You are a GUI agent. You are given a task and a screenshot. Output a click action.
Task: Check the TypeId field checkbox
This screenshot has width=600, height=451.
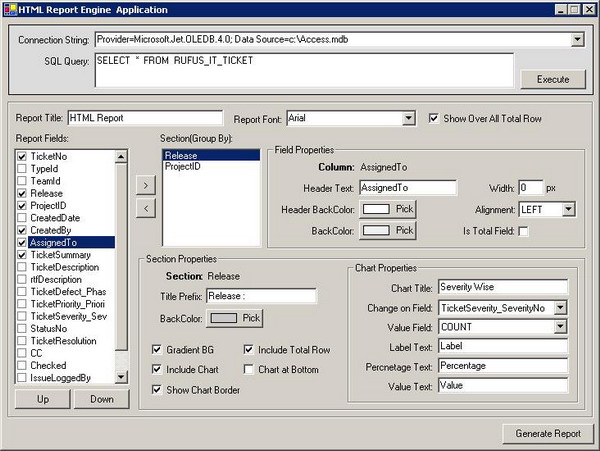[22, 169]
